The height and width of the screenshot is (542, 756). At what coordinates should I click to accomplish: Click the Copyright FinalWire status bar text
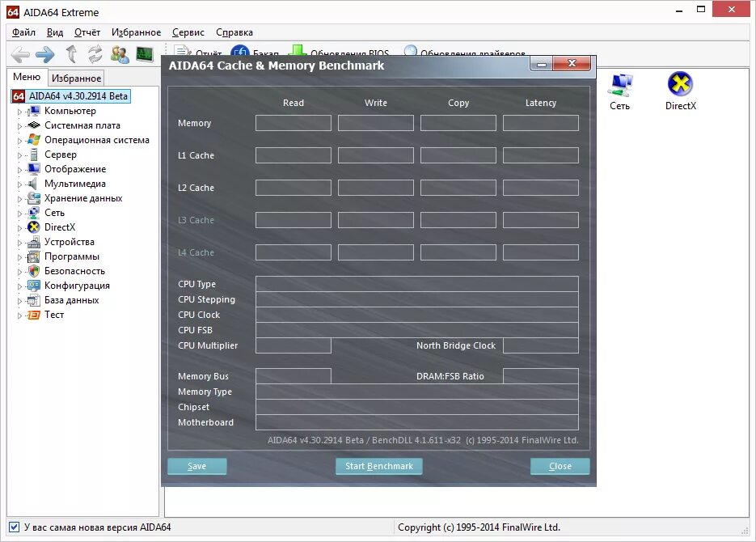[479, 527]
